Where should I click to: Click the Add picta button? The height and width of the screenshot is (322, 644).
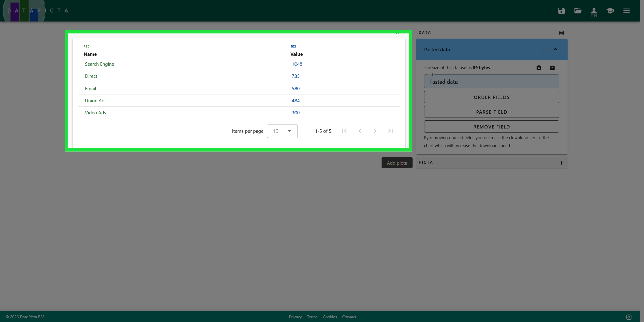397,163
